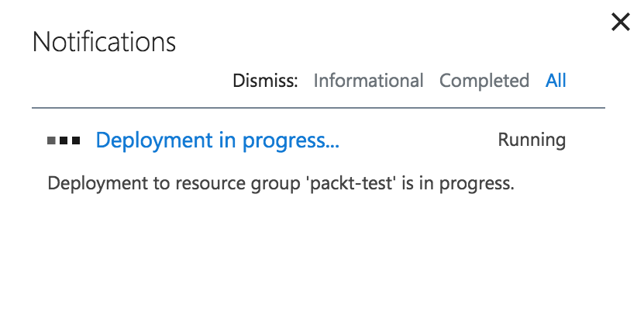644x319 pixels.
Task: Click the first gray progress dot
Action: tap(51, 140)
